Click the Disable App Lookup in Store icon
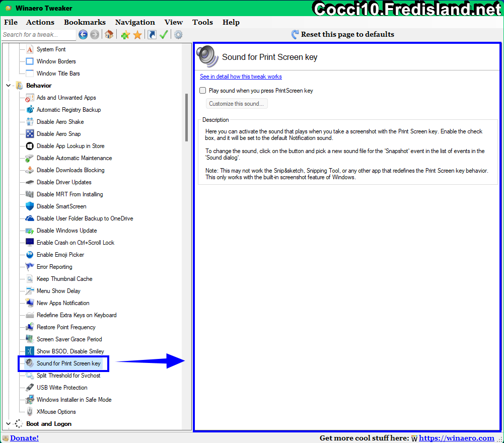The height and width of the screenshot is (443, 504). pos(30,146)
